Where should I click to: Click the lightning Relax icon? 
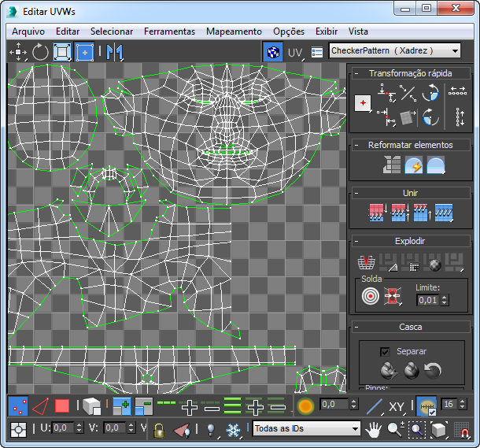414,165
